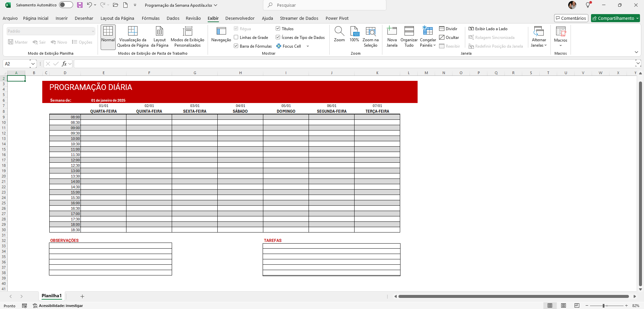
Task: Click the Zoom na Seleção icon
Action: (x=370, y=32)
